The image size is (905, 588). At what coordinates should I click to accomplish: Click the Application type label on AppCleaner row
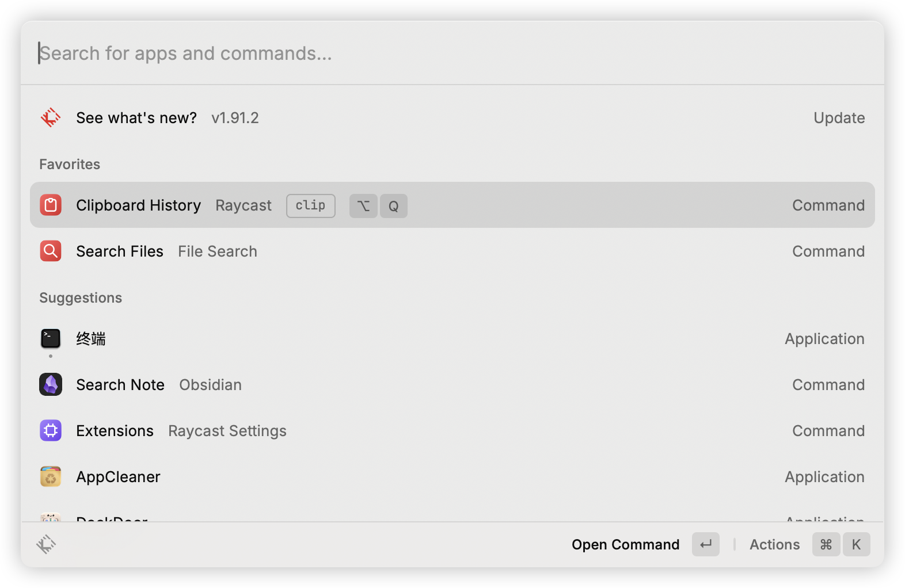(x=824, y=477)
